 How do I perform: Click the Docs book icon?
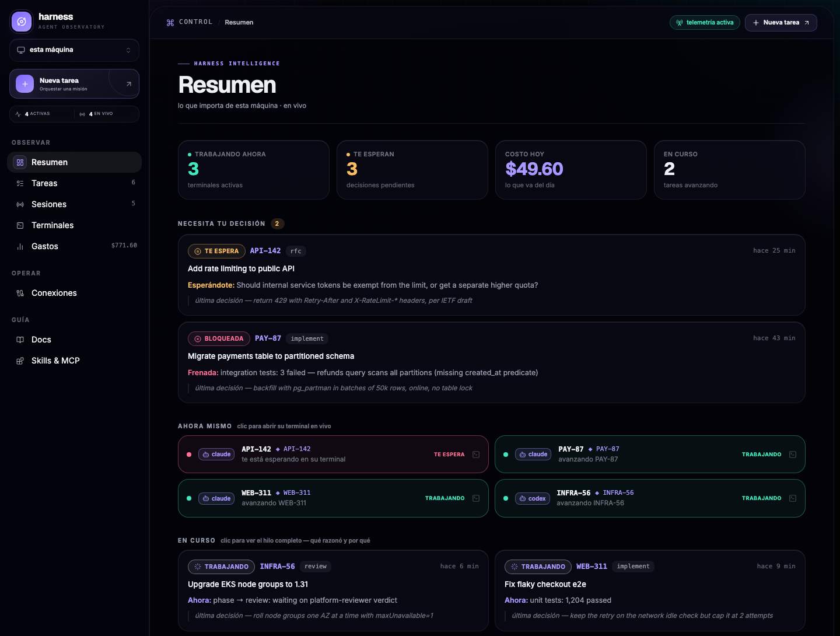(20, 340)
